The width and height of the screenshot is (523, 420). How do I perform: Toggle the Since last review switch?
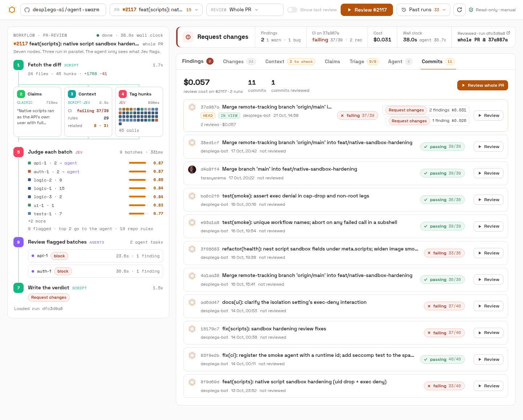[x=292, y=10]
